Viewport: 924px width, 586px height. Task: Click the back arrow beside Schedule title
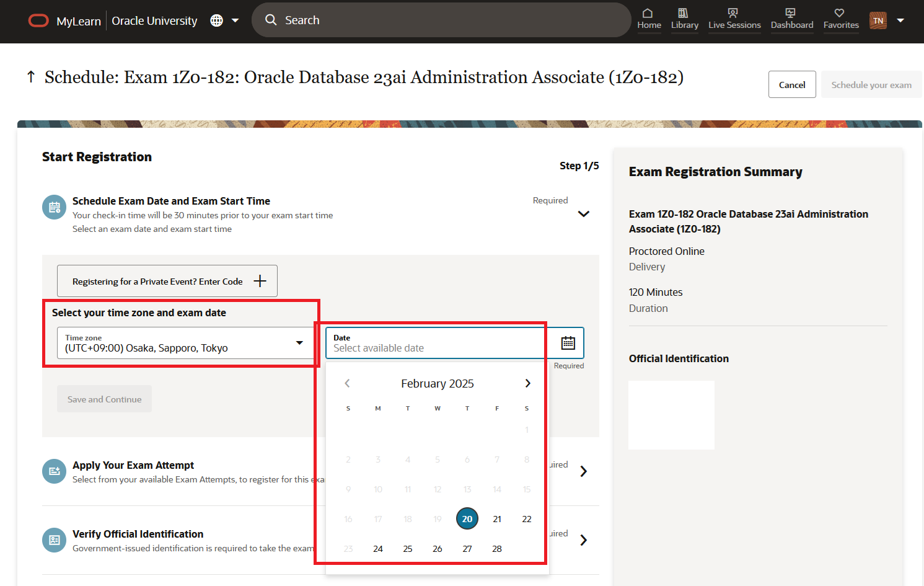click(x=31, y=77)
